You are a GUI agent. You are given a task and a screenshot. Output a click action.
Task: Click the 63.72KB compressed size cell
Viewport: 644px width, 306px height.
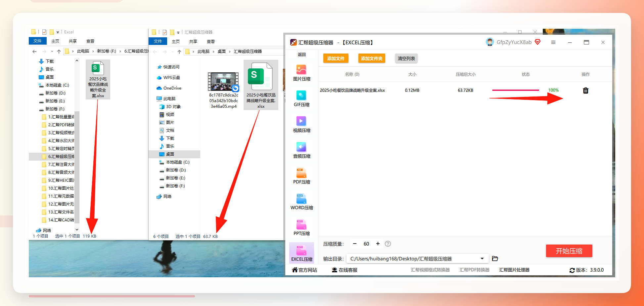click(x=465, y=90)
